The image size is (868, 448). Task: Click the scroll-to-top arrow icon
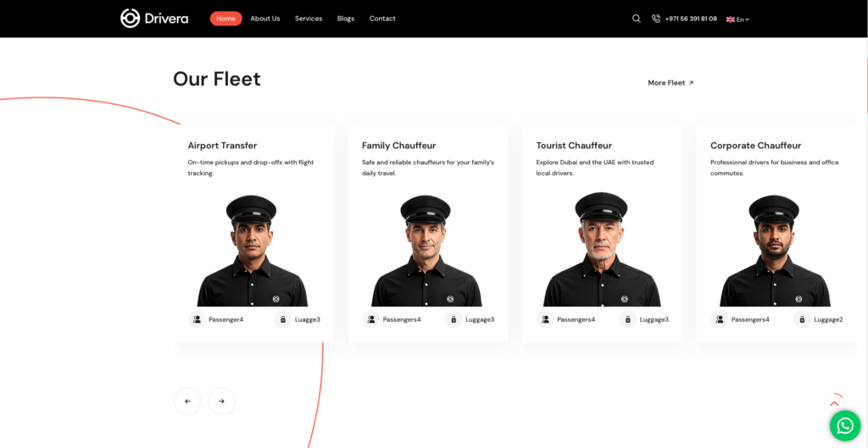click(x=834, y=404)
